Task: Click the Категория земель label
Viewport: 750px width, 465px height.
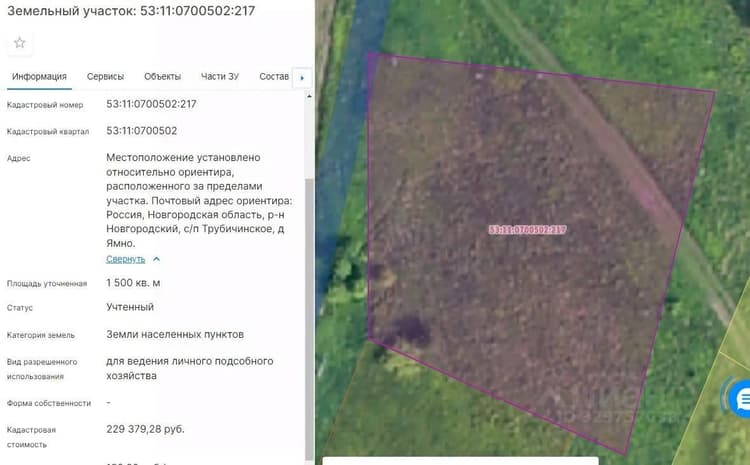Action: coord(41,335)
